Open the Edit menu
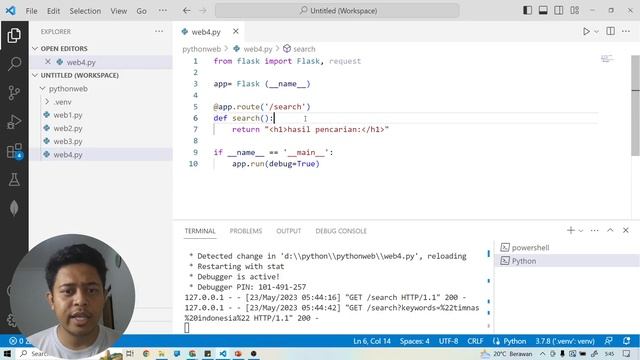The image size is (640, 360). point(53,11)
